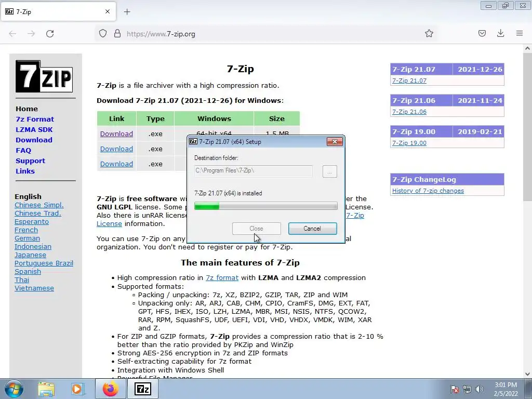Viewport: 532px width, 399px height.
Task: Reload the 7-zip.org page
Action: tap(50, 34)
